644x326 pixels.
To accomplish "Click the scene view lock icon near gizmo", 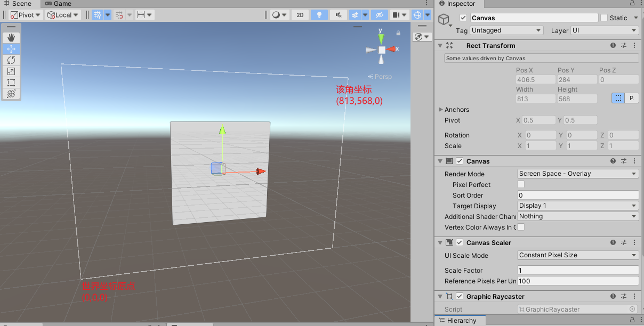I will click(398, 33).
